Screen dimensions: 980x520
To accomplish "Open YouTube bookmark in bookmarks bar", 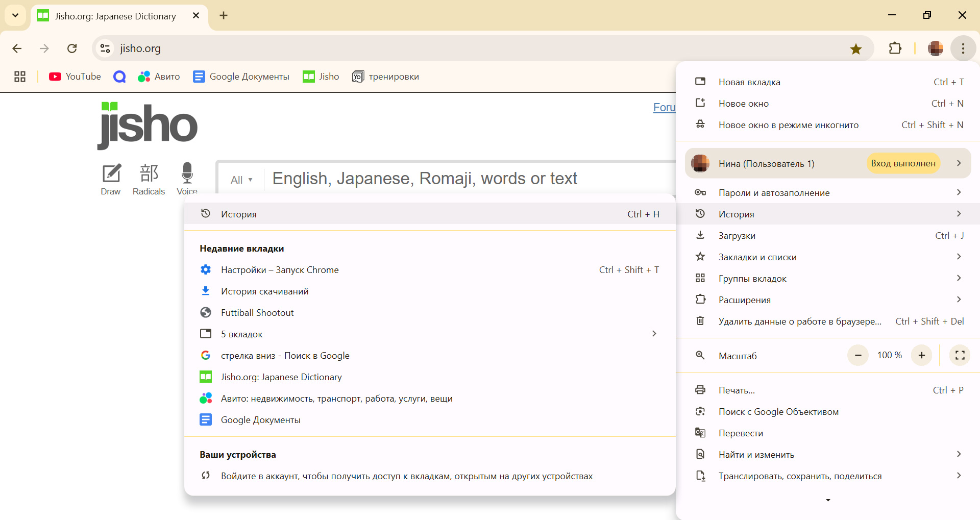I will (x=75, y=77).
